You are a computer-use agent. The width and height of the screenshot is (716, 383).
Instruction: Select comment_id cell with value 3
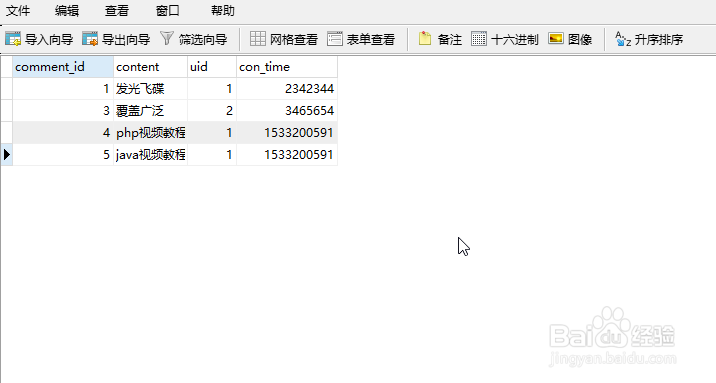63,110
